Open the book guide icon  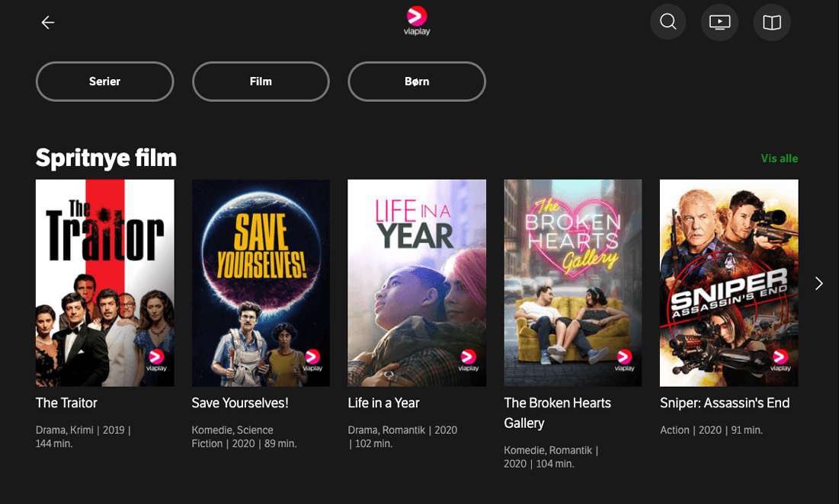[772, 23]
